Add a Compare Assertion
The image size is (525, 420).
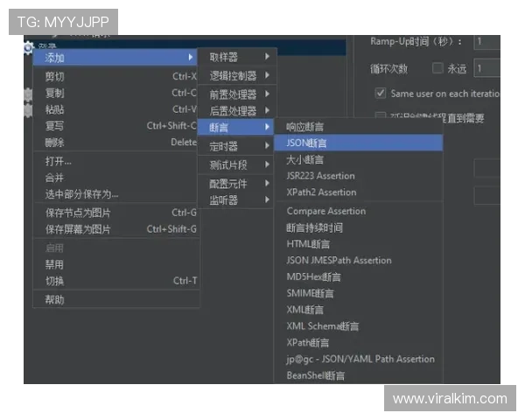[359, 212]
